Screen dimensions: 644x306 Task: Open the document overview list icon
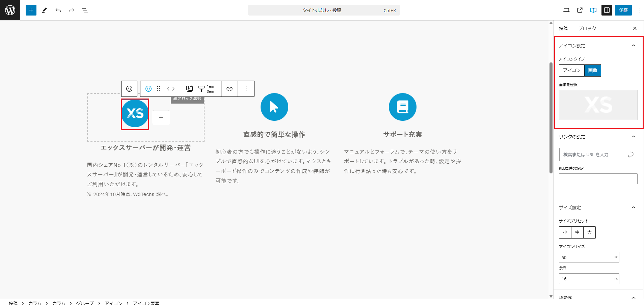(x=85, y=10)
